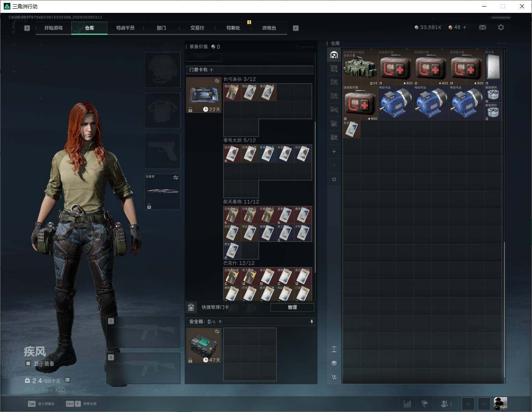Click the stacked layers icon in storage sidebar
The height and width of the screenshot is (412, 532).
pyautogui.click(x=334, y=363)
